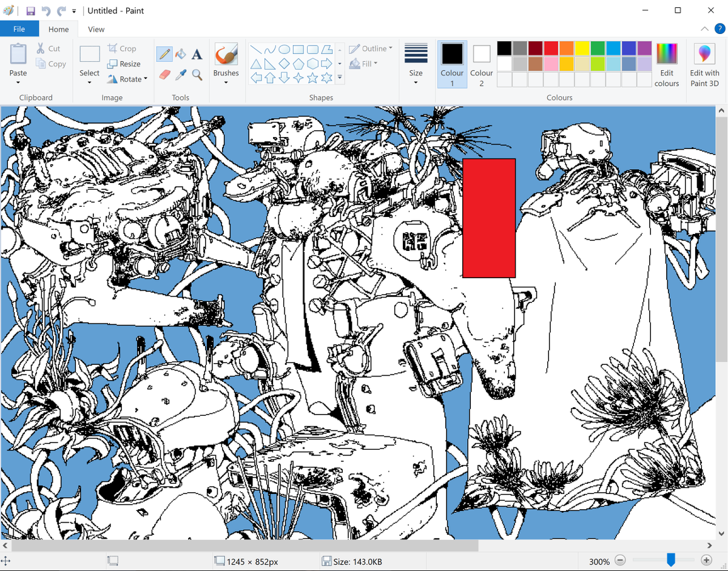Choose the Right arrow shape

tap(326, 64)
